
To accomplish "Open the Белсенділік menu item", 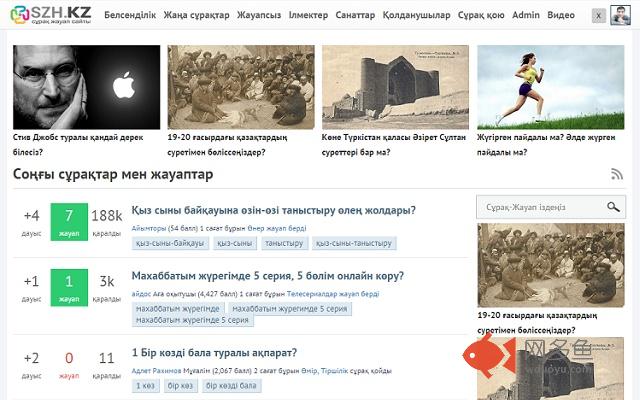I will [x=130, y=15].
